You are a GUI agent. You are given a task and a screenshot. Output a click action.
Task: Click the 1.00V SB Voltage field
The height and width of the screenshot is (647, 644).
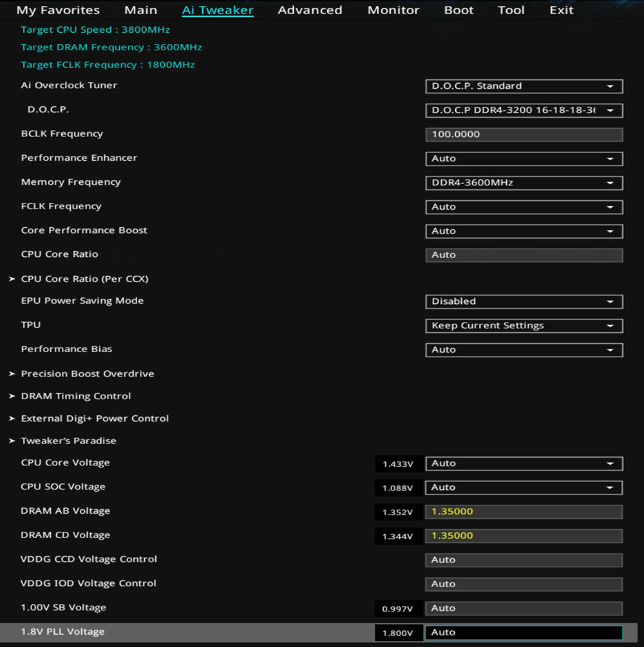coord(524,608)
